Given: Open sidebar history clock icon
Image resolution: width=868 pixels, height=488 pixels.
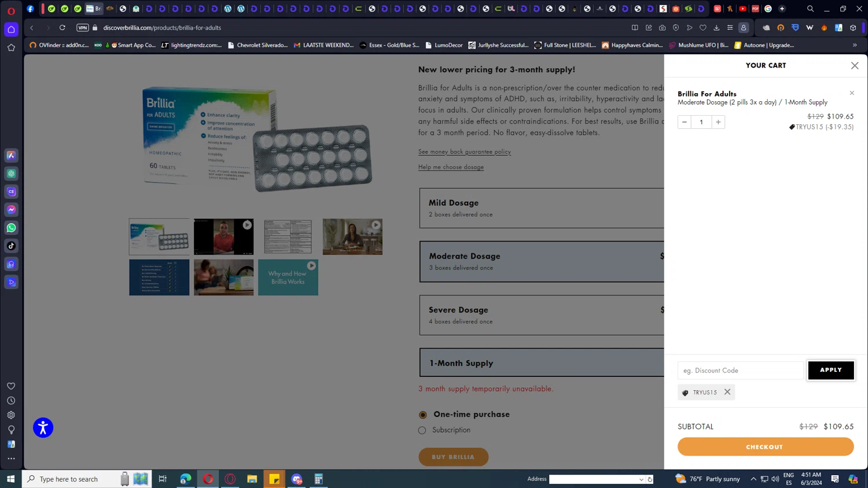Looking at the screenshot, I should 11,401.
